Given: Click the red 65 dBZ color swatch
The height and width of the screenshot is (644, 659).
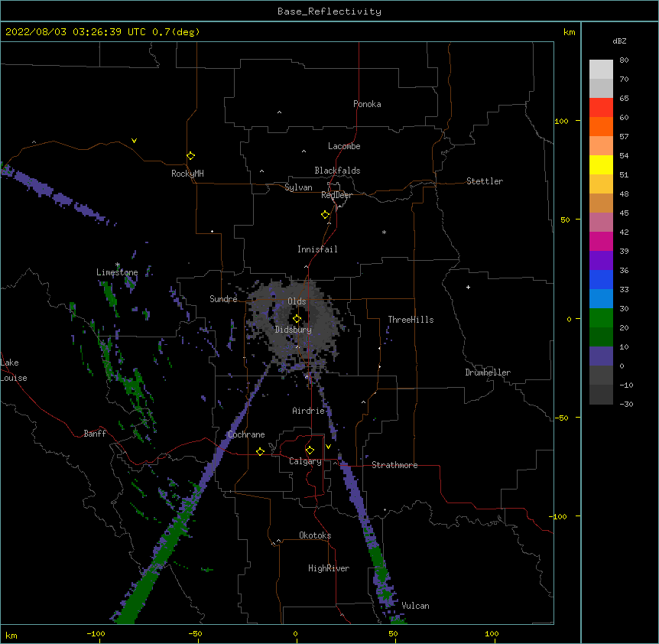Looking at the screenshot, I should [601, 107].
